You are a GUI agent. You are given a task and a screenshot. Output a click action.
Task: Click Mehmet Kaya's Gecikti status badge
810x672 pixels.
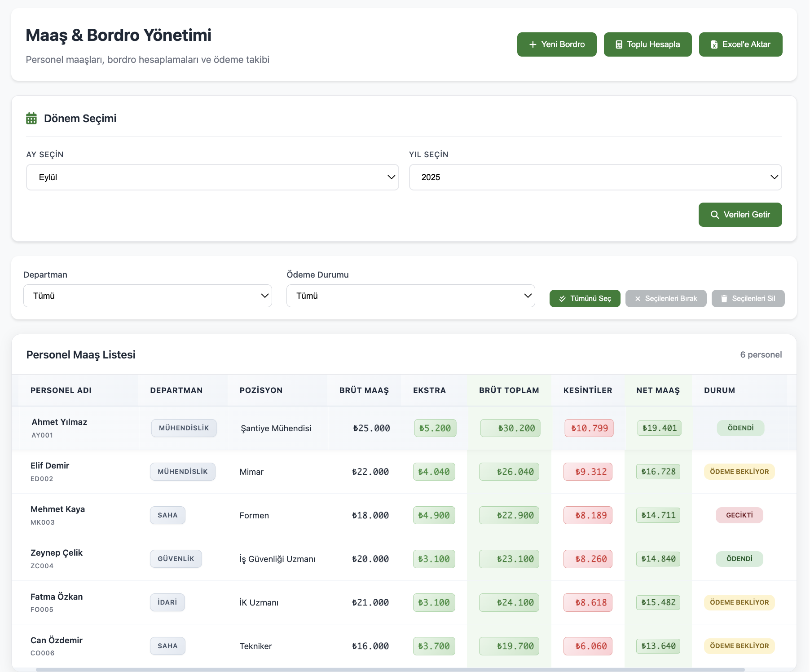point(739,515)
